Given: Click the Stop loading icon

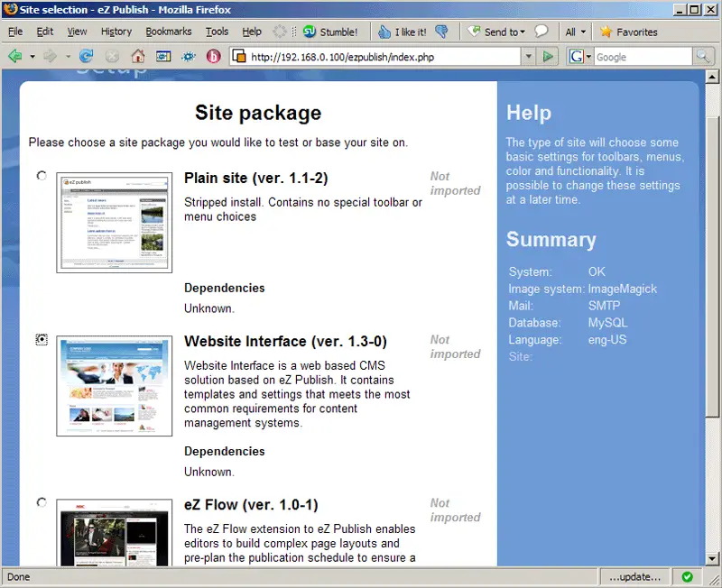Looking at the screenshot, I should (x=112, y=57).
